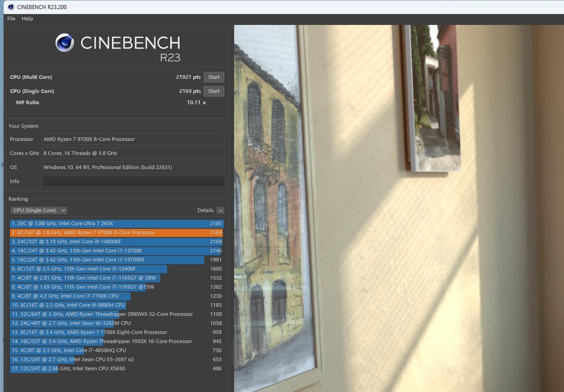
Task: Select rank 10 Intel Core i9-9880H row
Action: (117, 305)
